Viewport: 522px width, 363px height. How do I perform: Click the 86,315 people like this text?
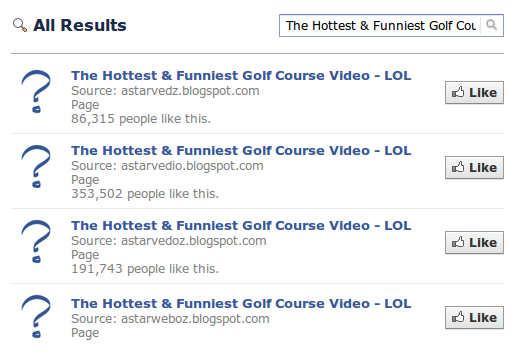click(141, 119)
